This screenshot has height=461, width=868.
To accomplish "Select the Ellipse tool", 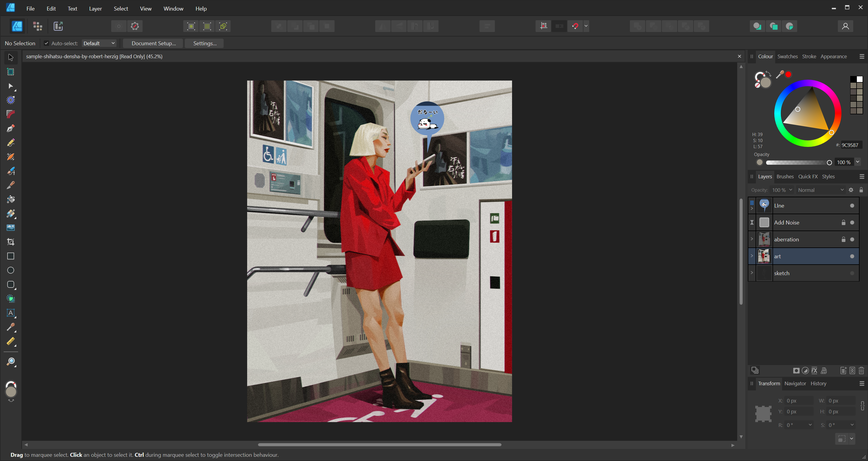I will (11, 270).
